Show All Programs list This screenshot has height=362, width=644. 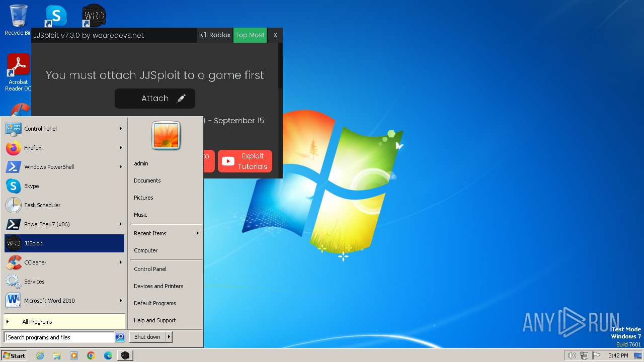64,322
